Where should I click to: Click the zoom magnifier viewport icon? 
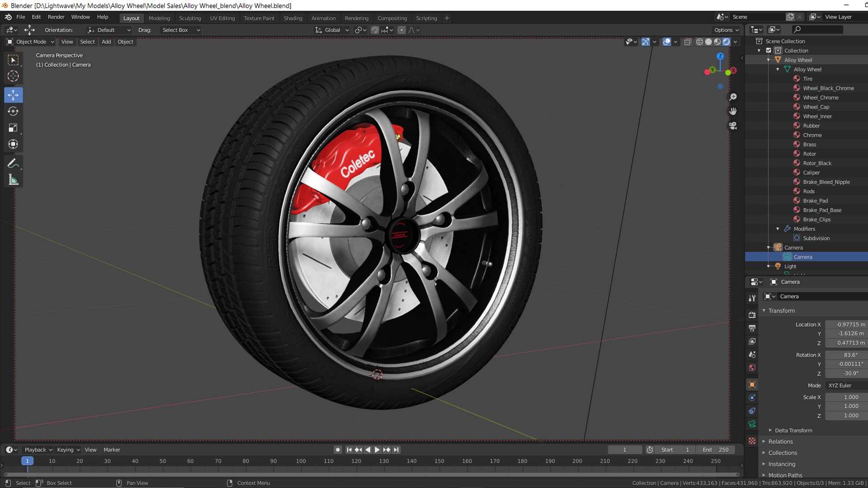pos(733,97)
